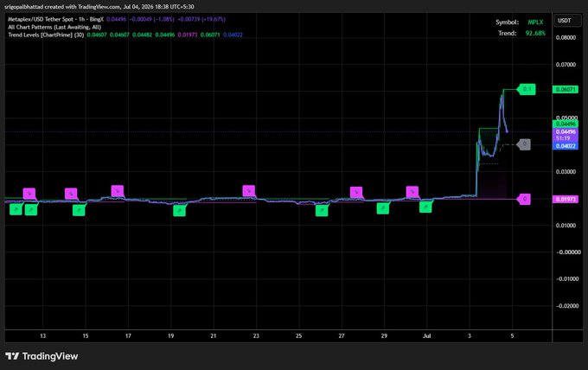Click date 17 on the time axis

click(128, 336)
